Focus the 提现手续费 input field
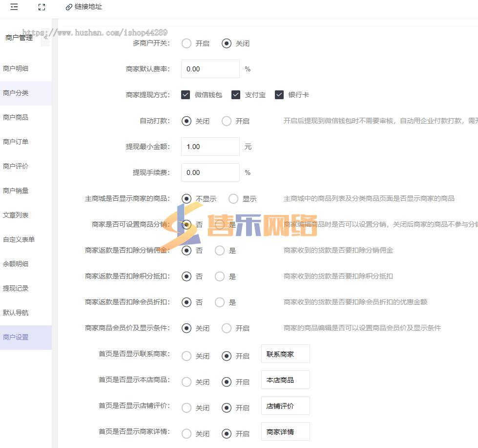478x448 pixels. click(210, 172)
